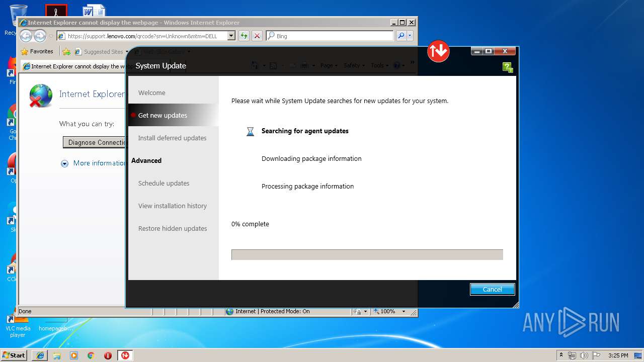The image size is (644, 362).
Task: Open Chrome from the taskbar
Action: tap(91, 355)
